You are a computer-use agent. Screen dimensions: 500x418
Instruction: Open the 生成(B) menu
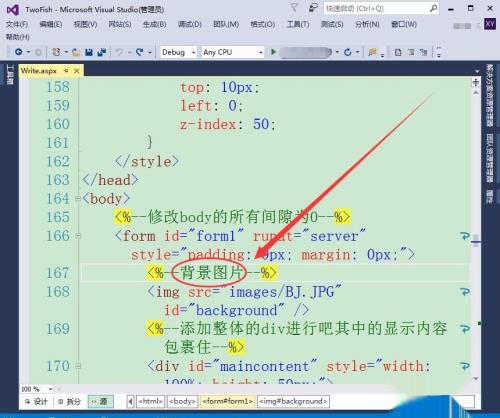click(154, 24)
